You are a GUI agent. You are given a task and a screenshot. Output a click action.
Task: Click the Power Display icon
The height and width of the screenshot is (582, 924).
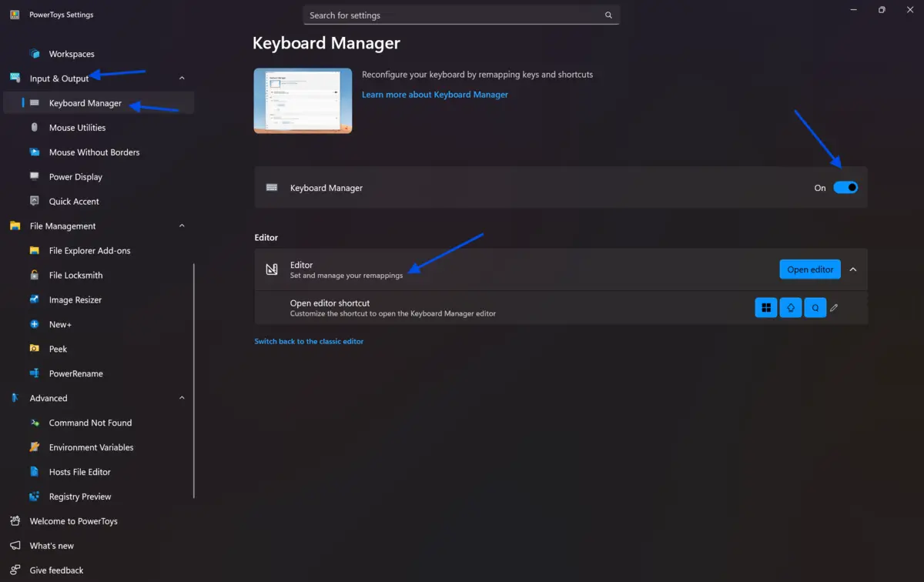(x=35, y=177)
